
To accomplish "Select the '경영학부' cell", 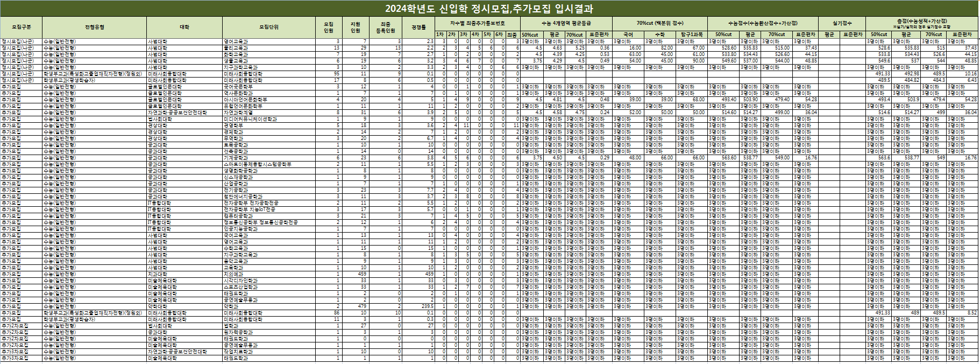I will click(269, 125).
